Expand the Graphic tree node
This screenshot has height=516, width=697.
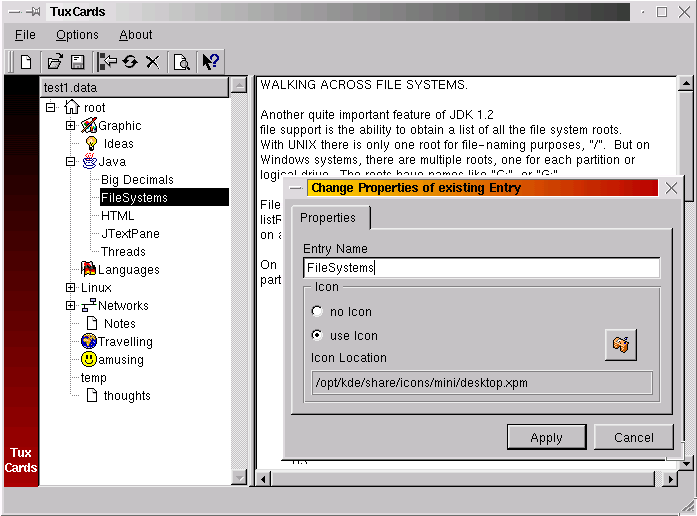pyautogui.click(x=70, y=126)
